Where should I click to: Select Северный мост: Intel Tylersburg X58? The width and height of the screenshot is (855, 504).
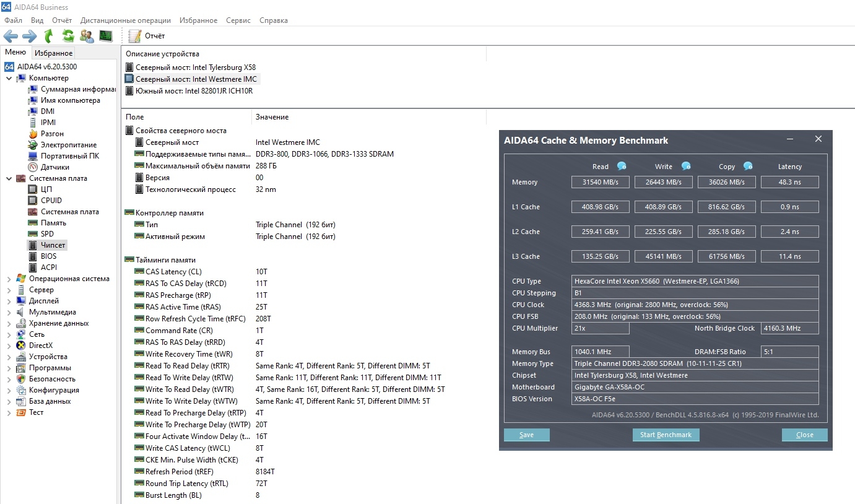[x=191, y=67]
